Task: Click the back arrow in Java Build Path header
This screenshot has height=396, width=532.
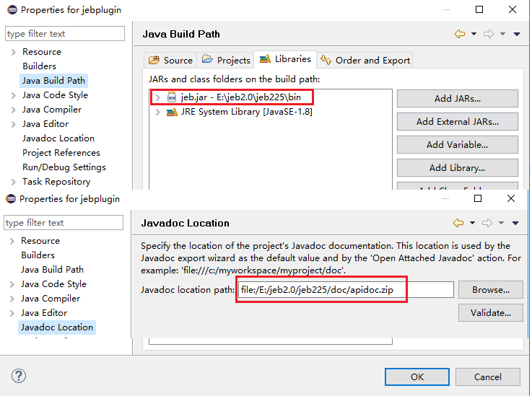Action: click(459, 34)
